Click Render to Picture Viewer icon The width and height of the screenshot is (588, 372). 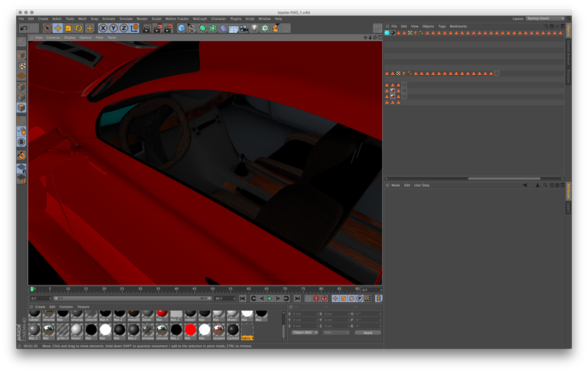[x=157, y=28]
